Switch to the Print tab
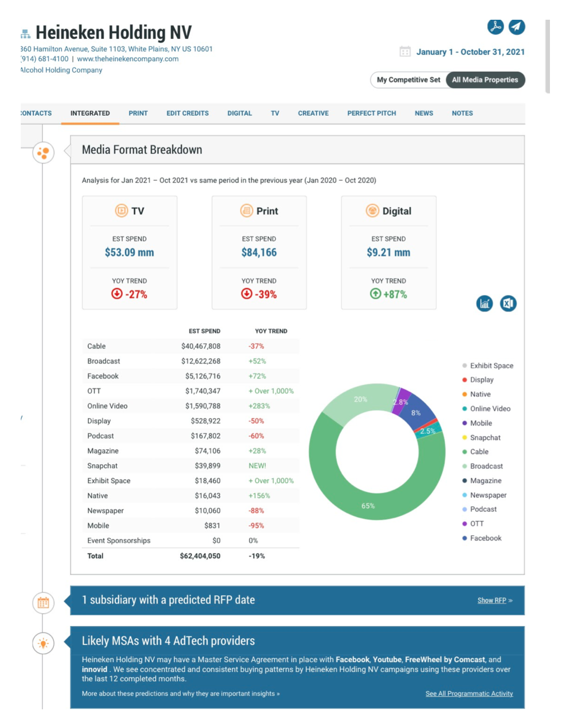The image size is (565, 728). pyautogui.click(x=138, y=113)
